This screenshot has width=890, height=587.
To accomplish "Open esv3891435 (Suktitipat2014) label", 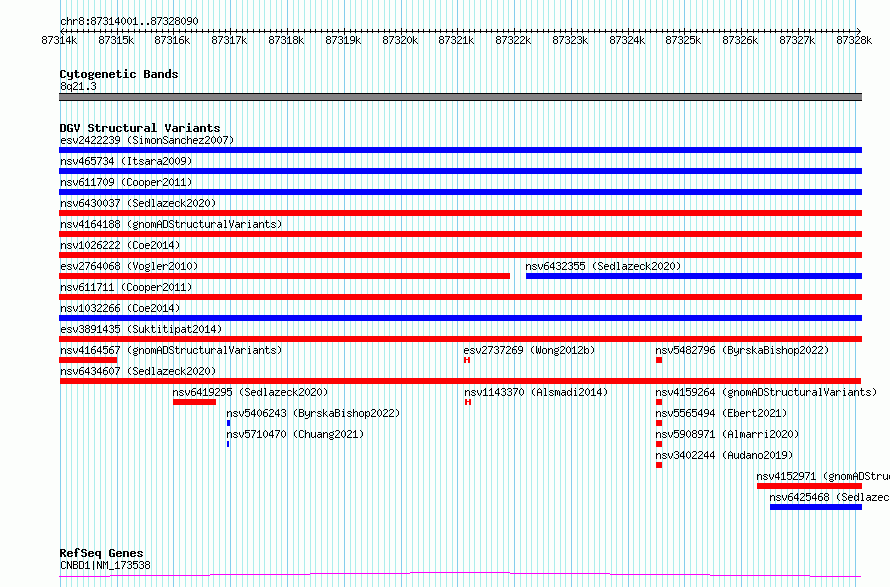I will click(x=141, y=329).
